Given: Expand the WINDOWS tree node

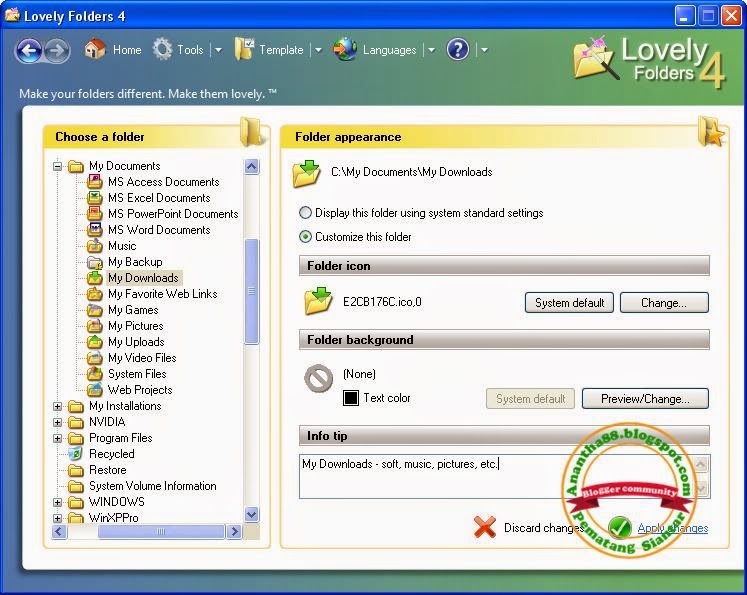Looking at the screenshot, I should point(58,502).
